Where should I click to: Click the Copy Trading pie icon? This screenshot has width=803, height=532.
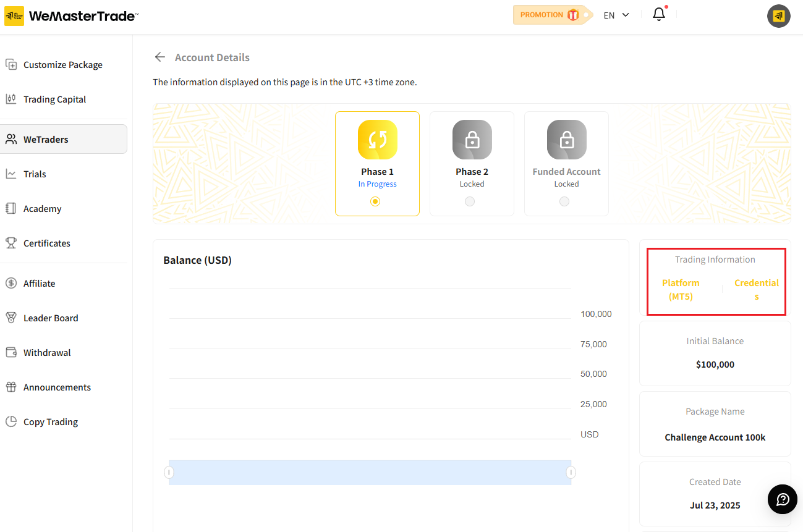click(11, 421)
